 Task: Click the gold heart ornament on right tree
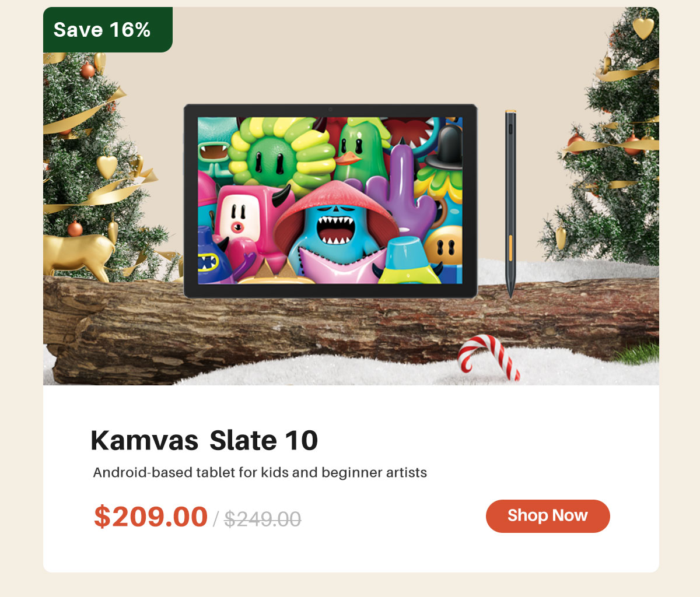click(x=643, y=27)
